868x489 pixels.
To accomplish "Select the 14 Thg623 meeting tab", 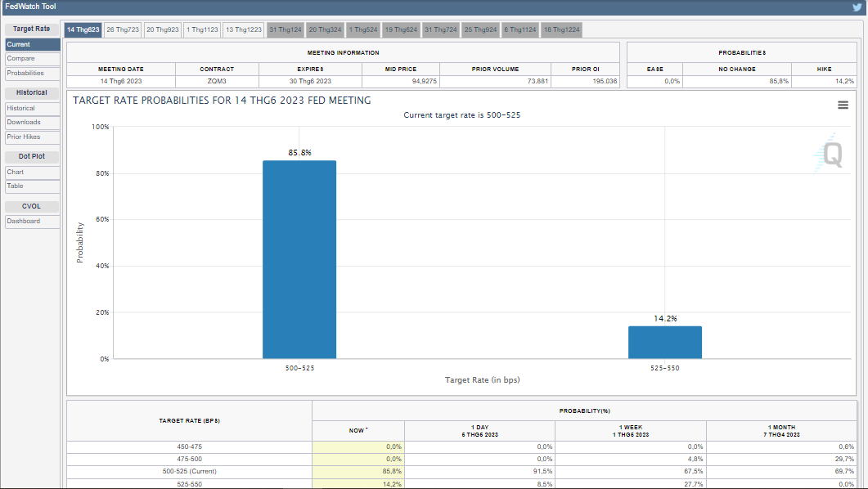I will [x=83, y=30].
